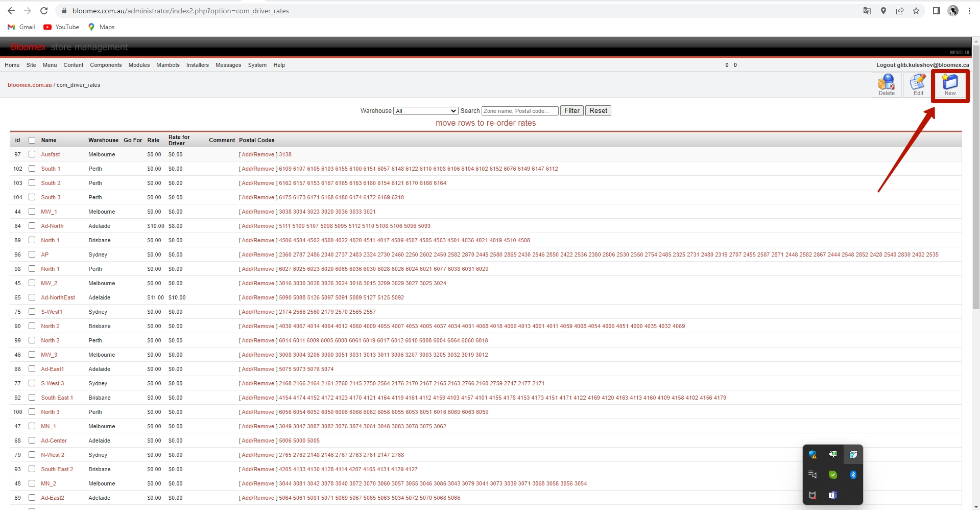Click Add/Remove for the S-West1 row
The height and width of the screenshot is (510, 980).
pos(258,312)
